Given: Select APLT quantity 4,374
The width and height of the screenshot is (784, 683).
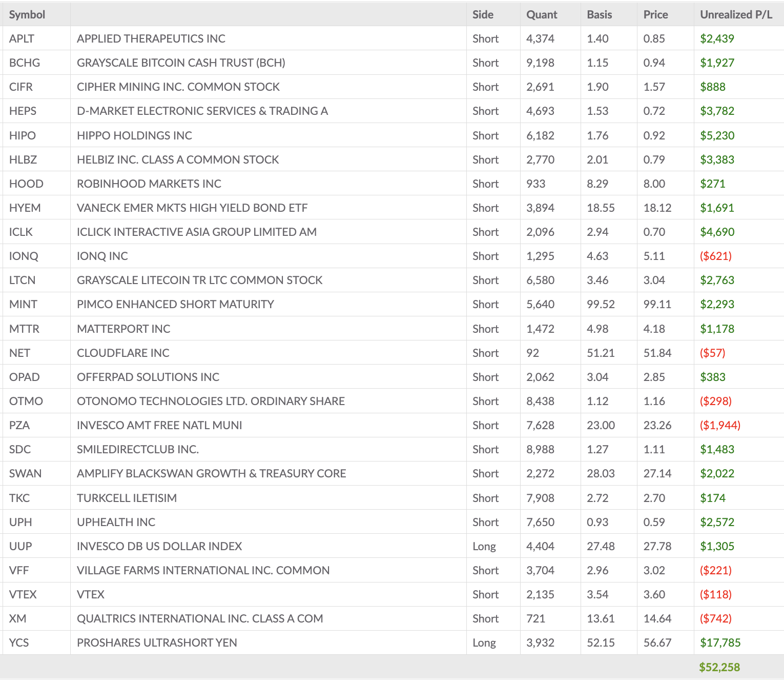Looking at the screenshot, I should click(x=541, y=38).
